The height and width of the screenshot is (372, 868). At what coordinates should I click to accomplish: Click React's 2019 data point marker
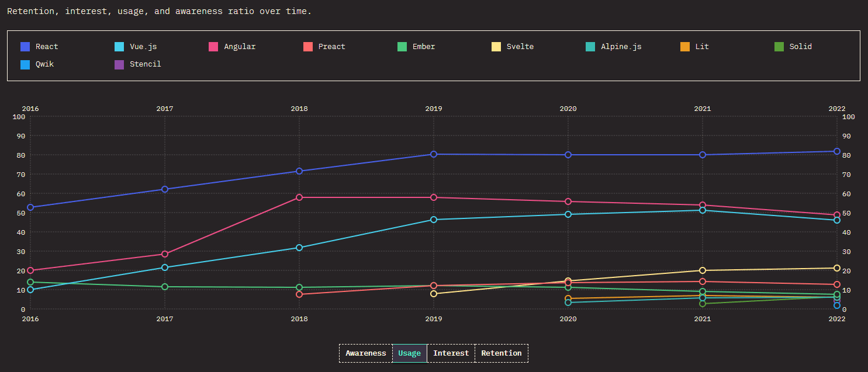(x=433, y=154)
